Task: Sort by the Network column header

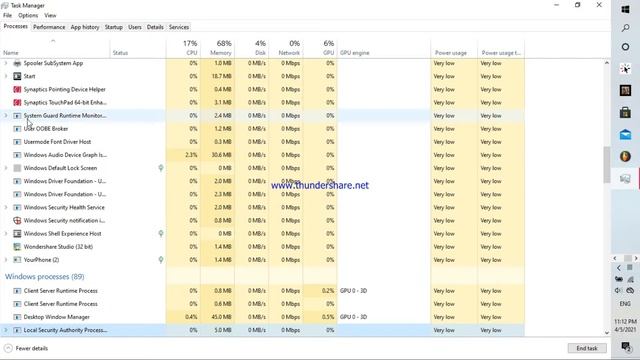Action: coord(286,48)
